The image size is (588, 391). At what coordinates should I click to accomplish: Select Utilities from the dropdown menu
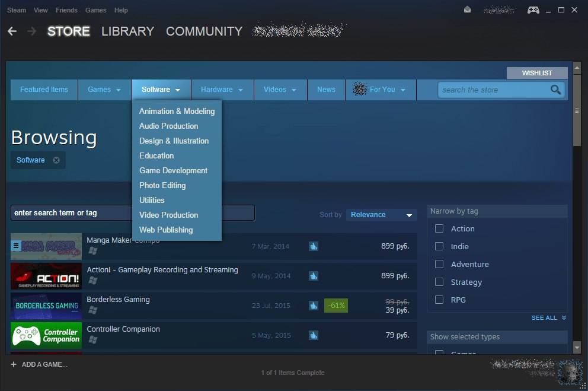pyautogui.click(x=177, y=200)
